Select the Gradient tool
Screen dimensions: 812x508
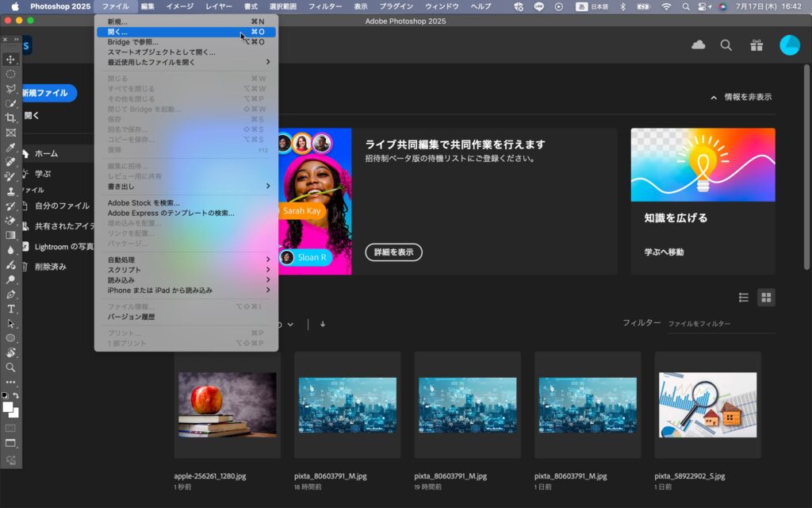[x=10, y=235]
